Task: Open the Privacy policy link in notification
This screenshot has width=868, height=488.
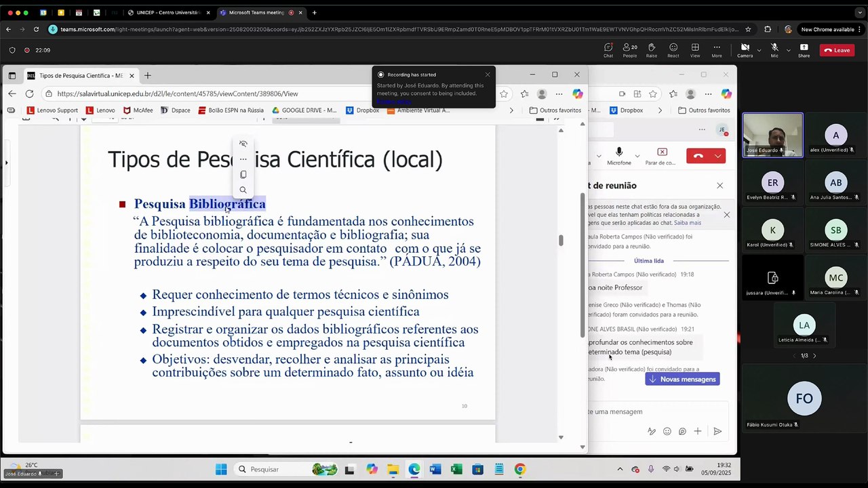Action: (394, 102)
